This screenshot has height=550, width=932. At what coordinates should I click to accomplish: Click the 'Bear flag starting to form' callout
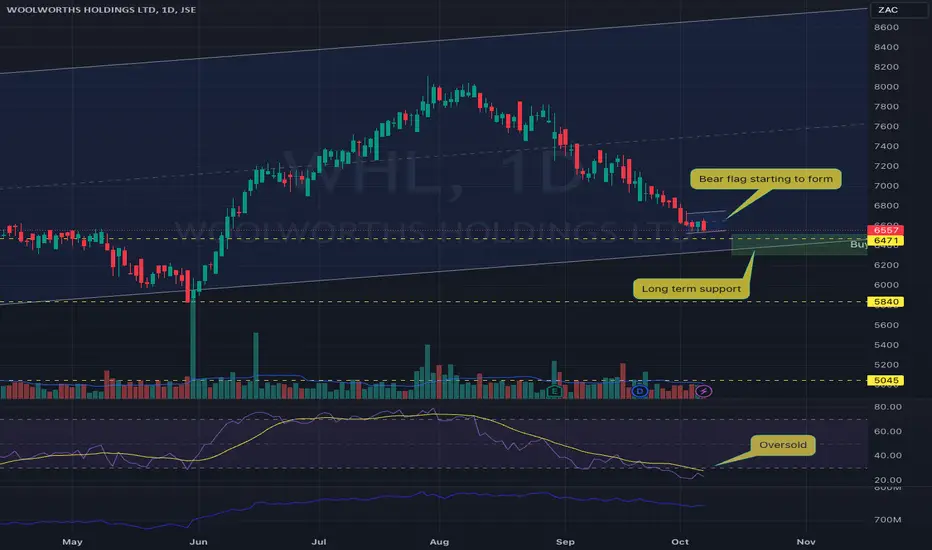[766, 178]
